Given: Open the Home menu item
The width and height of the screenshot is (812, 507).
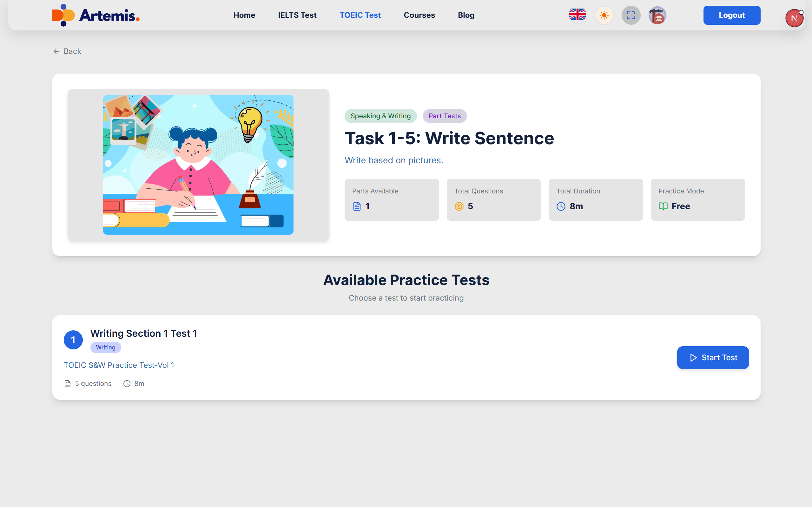Looking at the screenshot, I should pyautogui.click(x=244, y=15).
